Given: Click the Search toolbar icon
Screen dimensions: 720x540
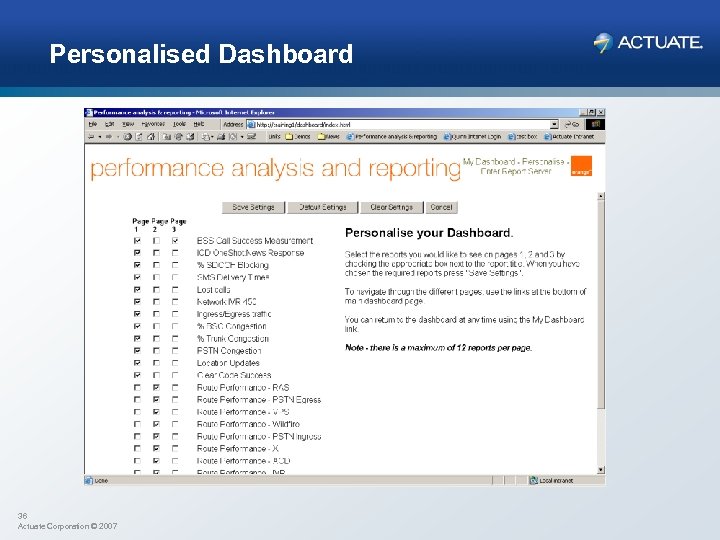Looking at the screenshot, I should point(167,136).
